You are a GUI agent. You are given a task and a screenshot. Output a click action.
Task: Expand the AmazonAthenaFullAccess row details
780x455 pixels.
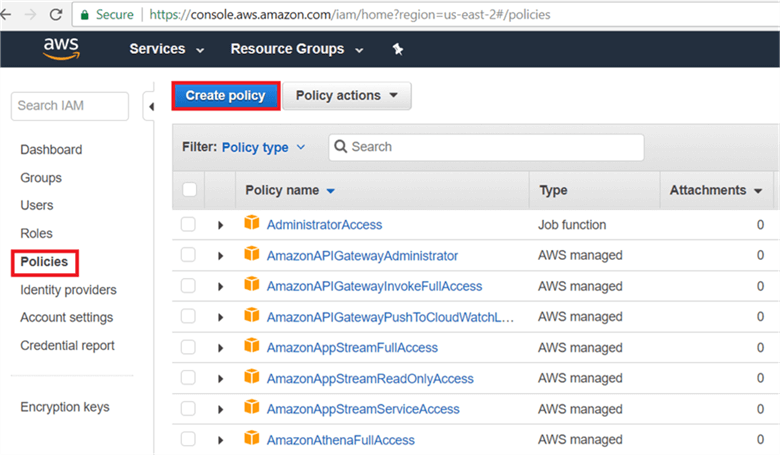coord(220,440)
